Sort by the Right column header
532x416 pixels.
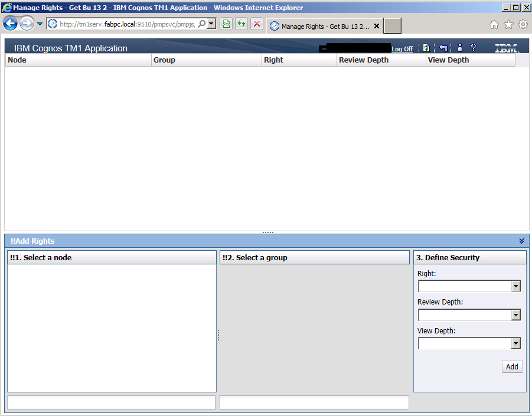(299, 60)
